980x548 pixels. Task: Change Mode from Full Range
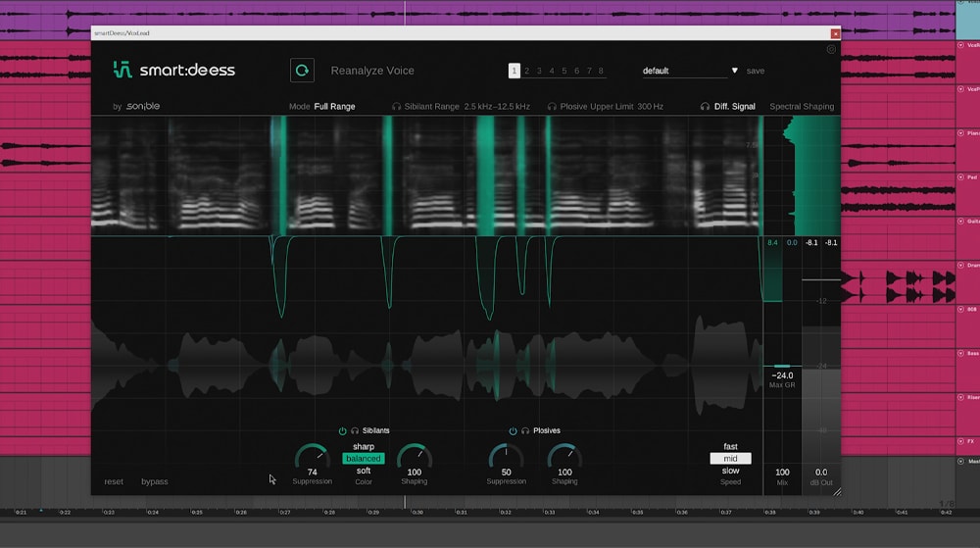(334, 107)
